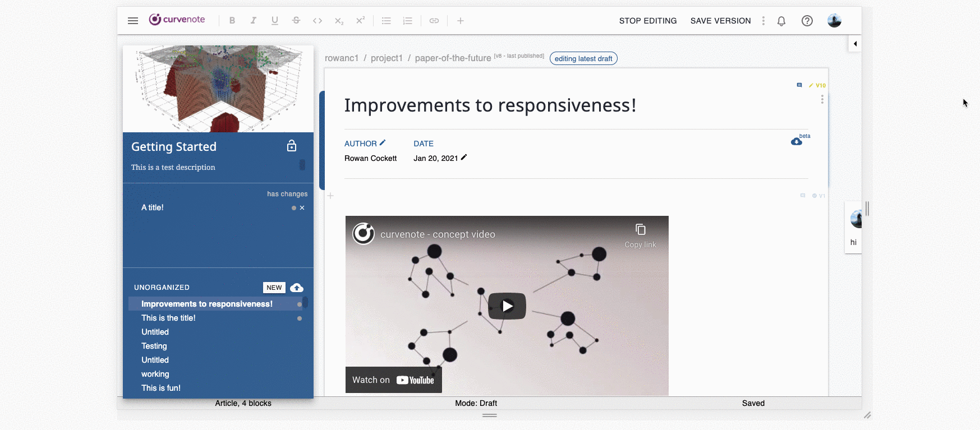This screenshot has width=980, height=430.
Task: Click the NEW button
Action: coord(274,288)
